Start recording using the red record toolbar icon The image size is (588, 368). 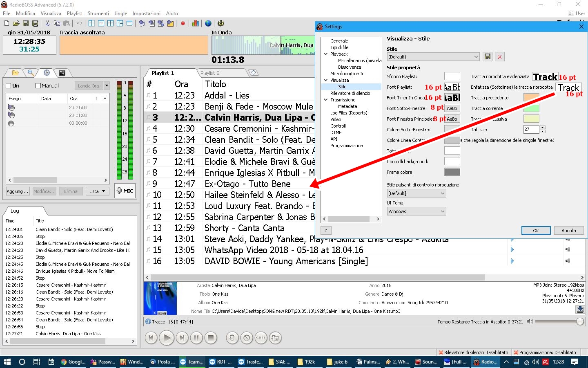183,23
